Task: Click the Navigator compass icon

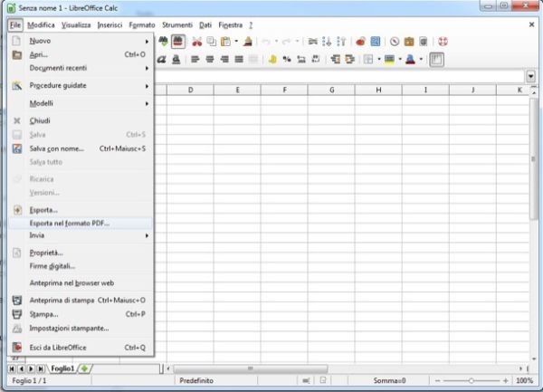Action: [x=395, y=42]
